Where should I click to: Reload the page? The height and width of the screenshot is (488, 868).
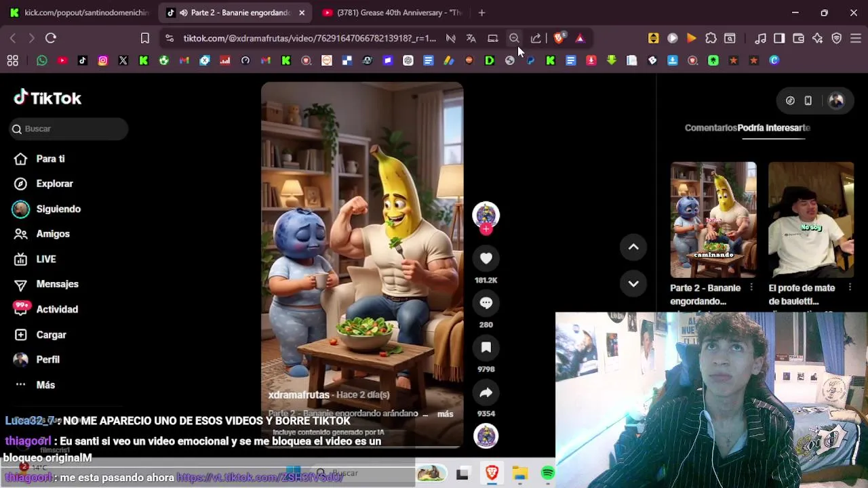click(x=51, y=38)
